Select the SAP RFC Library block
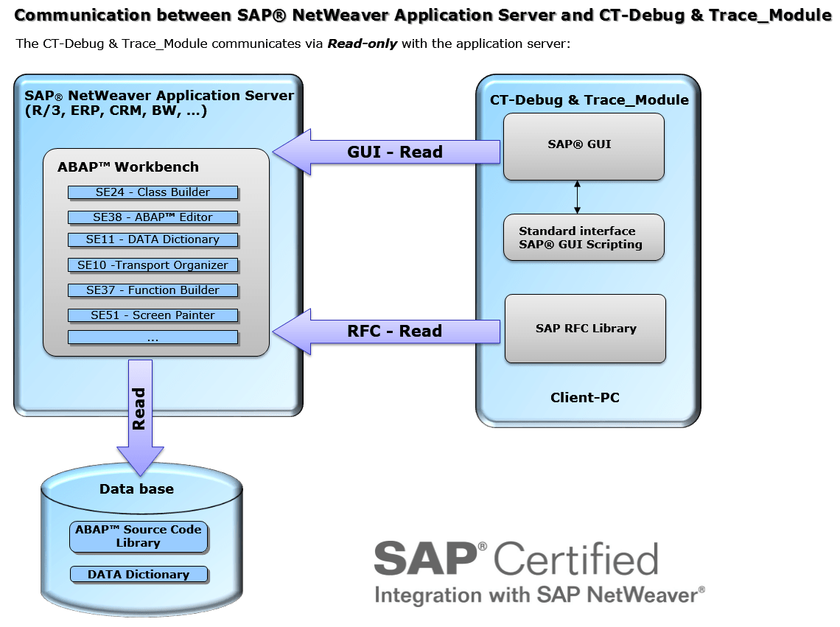 pos(584,329)
